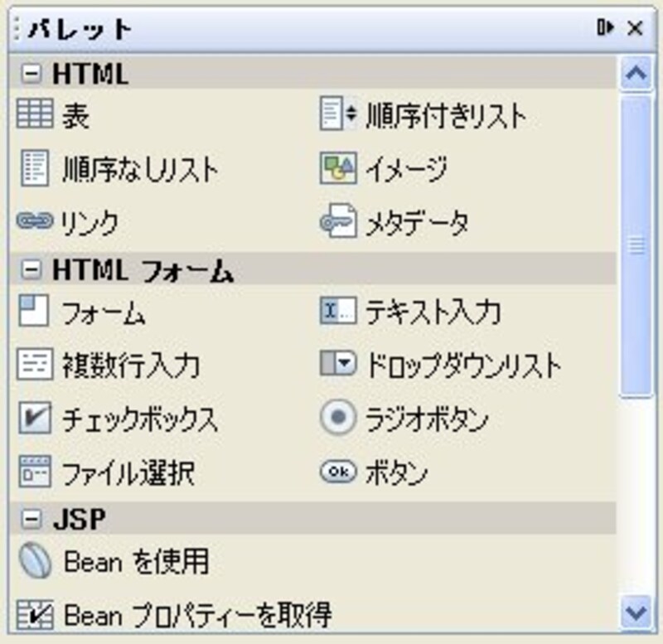Select the メタデータ icon

(337, 222)
